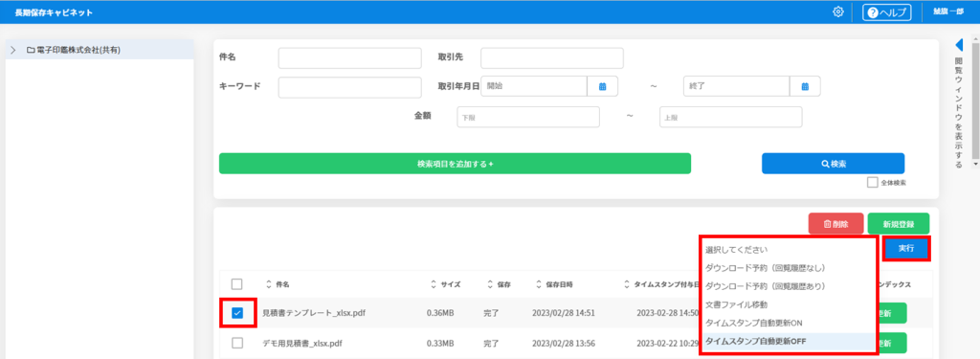Click 閲覧ウィンドウを表示する vertical label
980x359 pixels.
(x=959, y=113)
